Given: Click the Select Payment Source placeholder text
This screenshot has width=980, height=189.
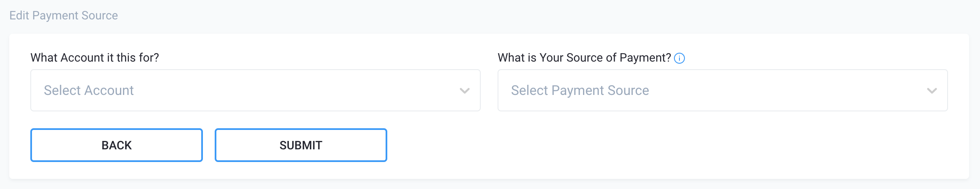Looking at the screenshot, I should pos(580,90).
